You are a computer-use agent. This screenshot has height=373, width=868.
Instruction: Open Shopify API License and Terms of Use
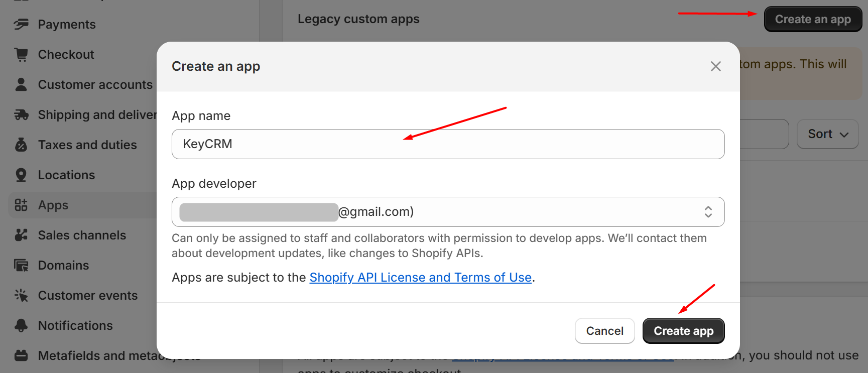[x=420, y=277]
